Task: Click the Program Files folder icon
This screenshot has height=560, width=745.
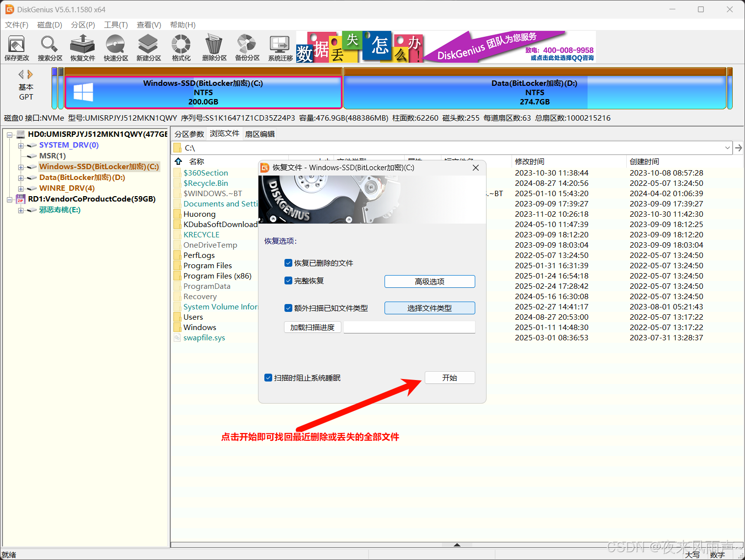Action: [178, 265]
